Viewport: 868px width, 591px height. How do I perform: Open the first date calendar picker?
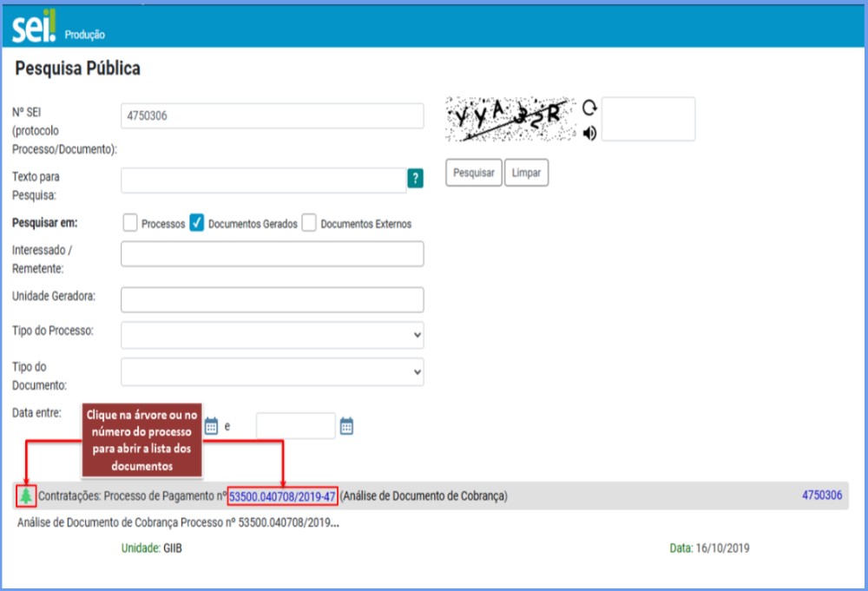click(x=211, y=426)
